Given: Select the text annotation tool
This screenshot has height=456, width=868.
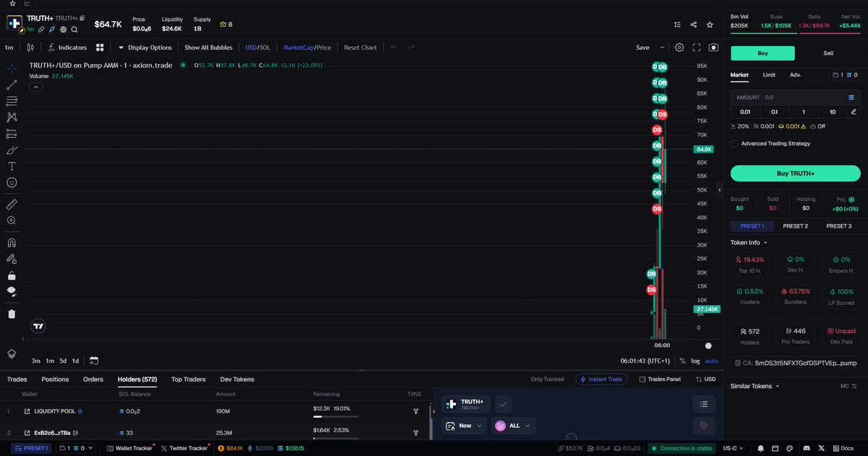Looking at the screenshot, I should point(12,166).
